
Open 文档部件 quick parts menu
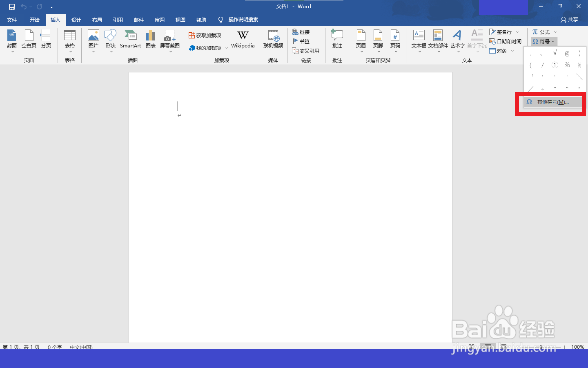pos(438,41)
